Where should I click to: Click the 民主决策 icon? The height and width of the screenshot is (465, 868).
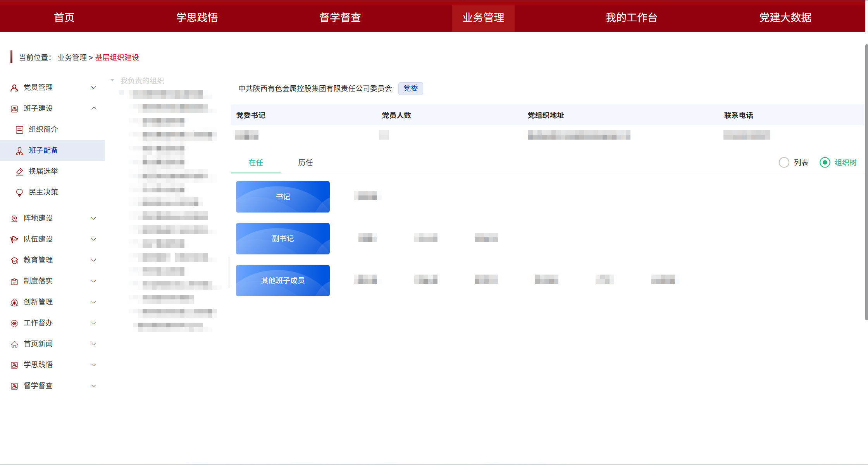[x=19, y=192]
